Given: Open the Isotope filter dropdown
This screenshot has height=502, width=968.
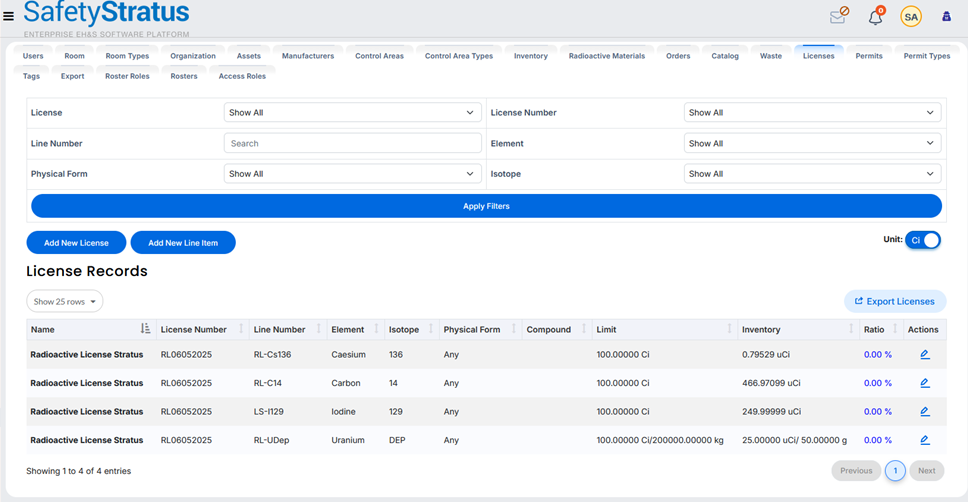Looking at the screenshot, I should (812, 174).
